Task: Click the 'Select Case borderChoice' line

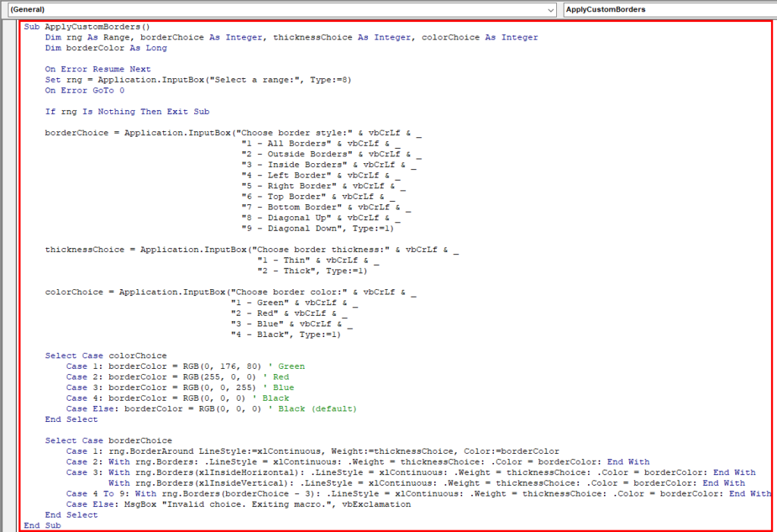Action: click(x=109, y=441)
